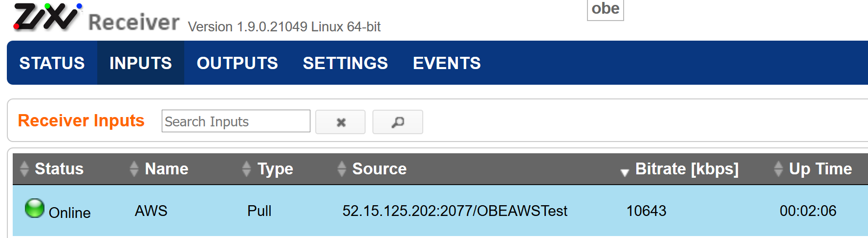Clear the search with the X icon
The image size is (868, 238).
[341, 122]
